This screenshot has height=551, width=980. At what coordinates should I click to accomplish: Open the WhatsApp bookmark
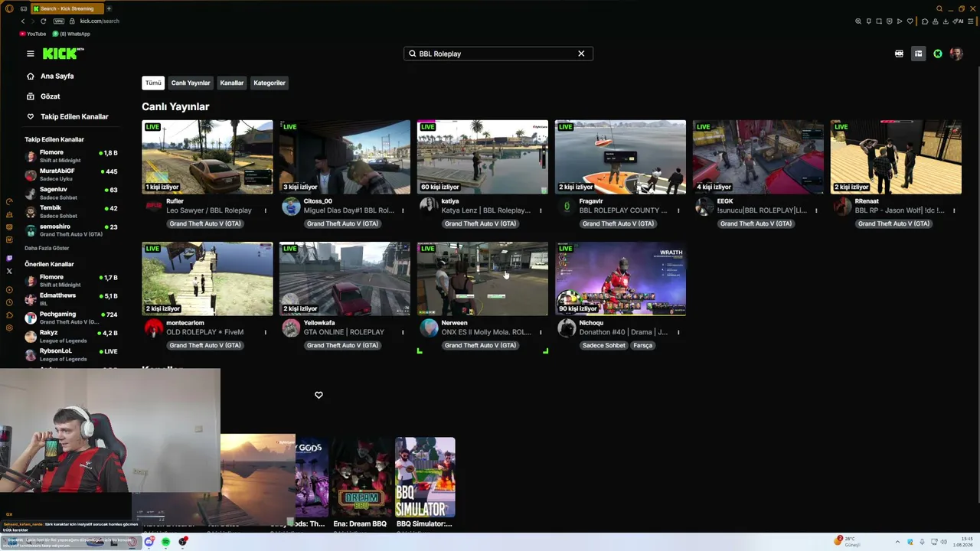tap(70, 34)
